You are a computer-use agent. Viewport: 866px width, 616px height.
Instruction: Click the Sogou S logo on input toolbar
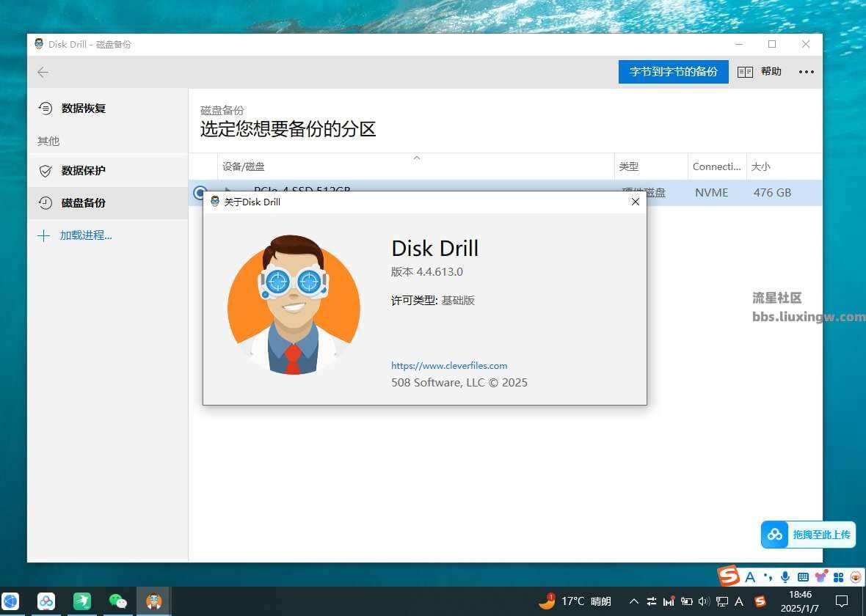click(729, 576)
